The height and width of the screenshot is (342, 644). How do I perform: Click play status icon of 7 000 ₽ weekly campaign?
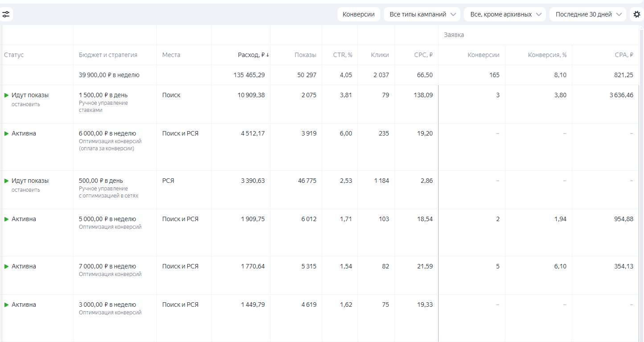pyautogui.click(x=7, y=266)
